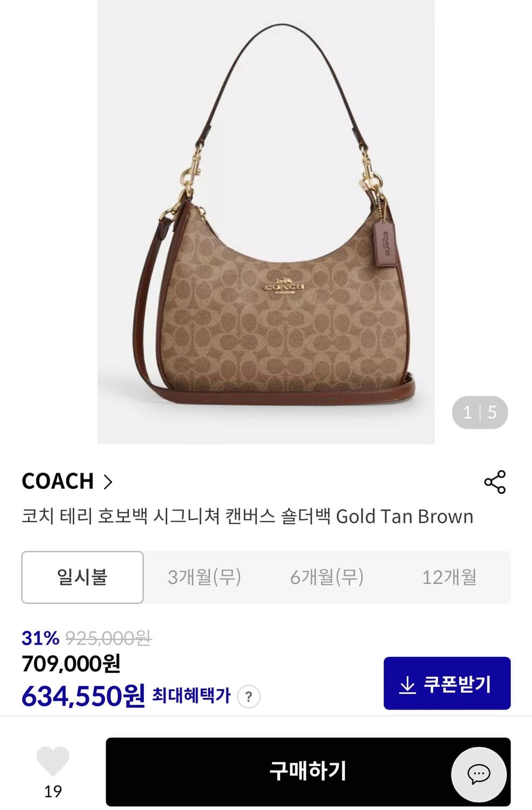Open the chat bubble support icon
Screen dimensions: 532x810
point(479,774)
